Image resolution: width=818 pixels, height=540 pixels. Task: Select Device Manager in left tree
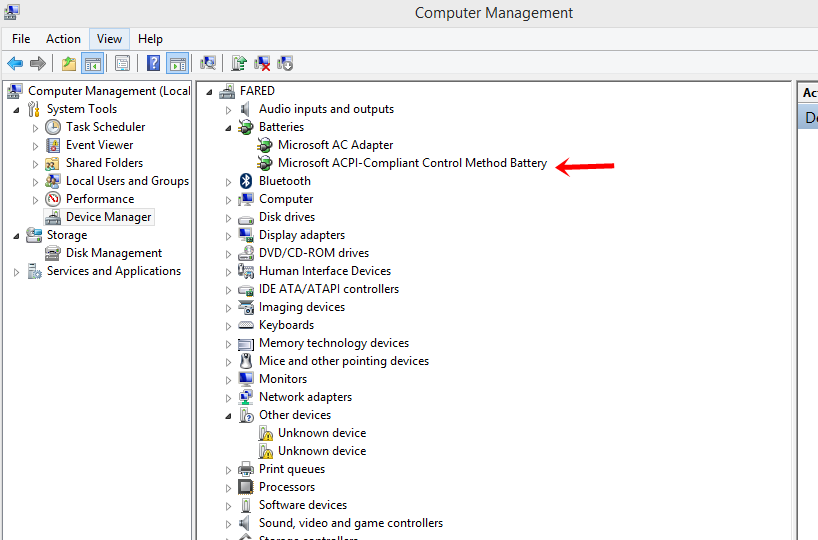109,217
